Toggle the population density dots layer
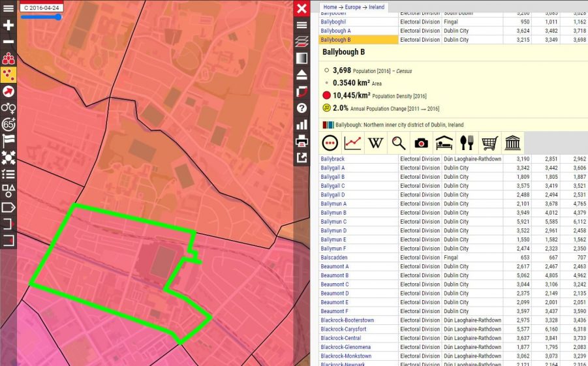This screenshot has height=366, width=588. (8, 74)
